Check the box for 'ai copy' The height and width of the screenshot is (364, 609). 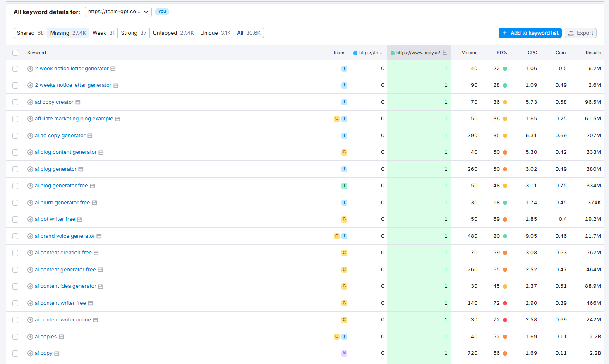coord(15,353)
